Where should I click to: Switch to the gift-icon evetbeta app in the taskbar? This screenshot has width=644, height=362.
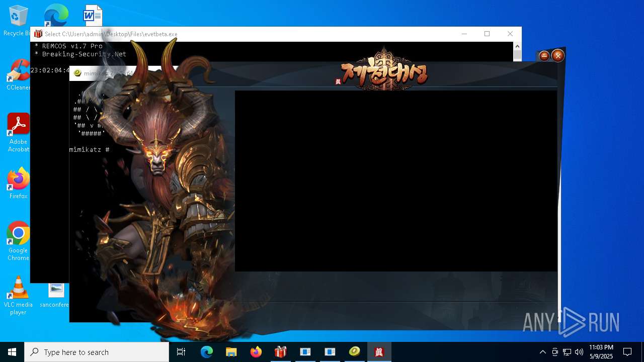coord(280,352)
